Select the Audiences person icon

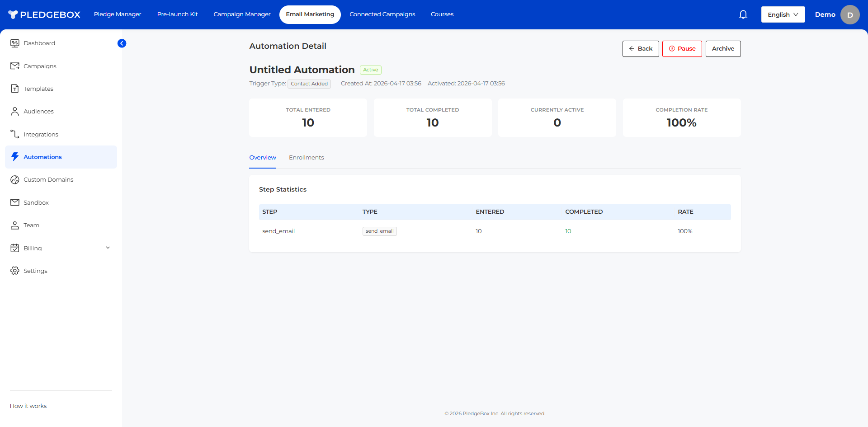point(15,112)
